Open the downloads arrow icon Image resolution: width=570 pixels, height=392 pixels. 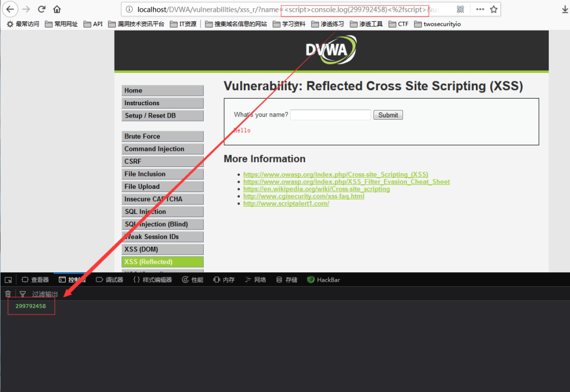pyautogui.click(x=564, y=9)
